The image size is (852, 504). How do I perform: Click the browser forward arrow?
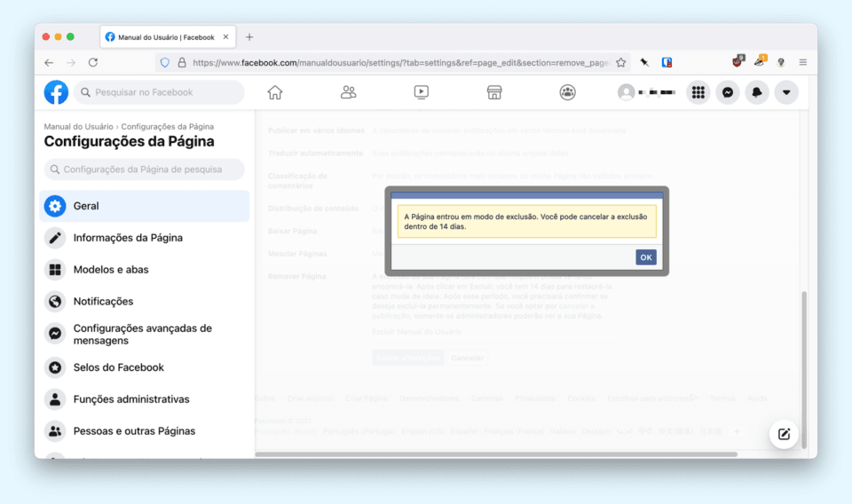(x=71, y=62)
